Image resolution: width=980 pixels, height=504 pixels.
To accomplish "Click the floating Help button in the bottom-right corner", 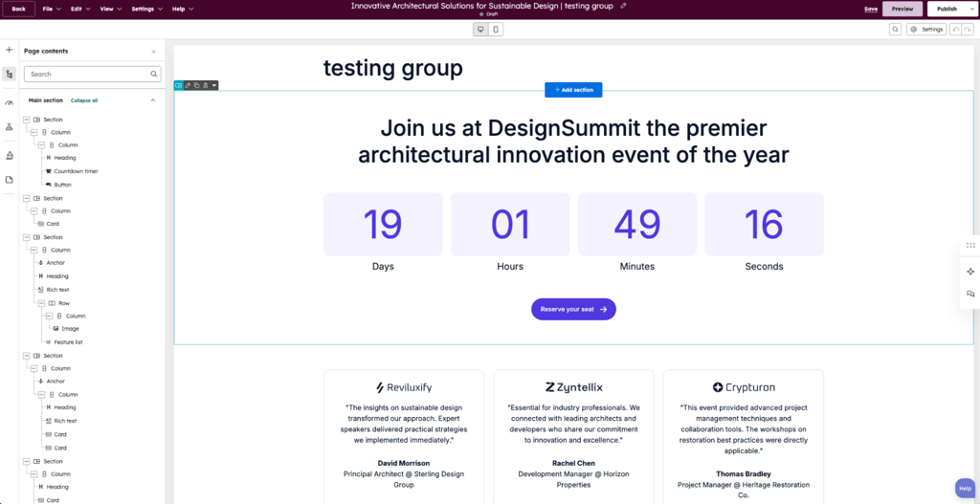I will point(965,489).
